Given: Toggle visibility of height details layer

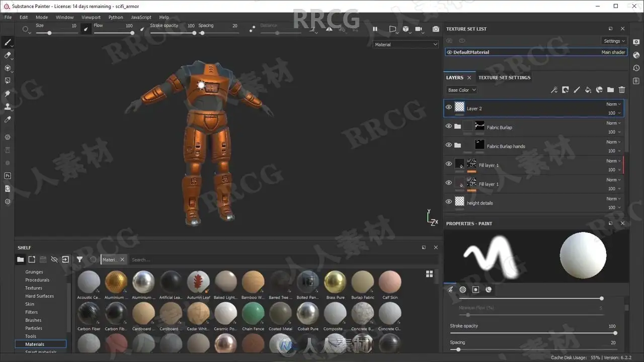Looking at the screenshot, I should point(449,202).
